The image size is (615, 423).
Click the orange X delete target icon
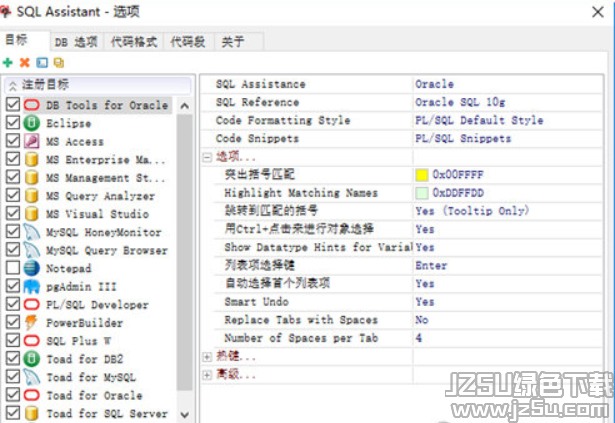point(25,62)
